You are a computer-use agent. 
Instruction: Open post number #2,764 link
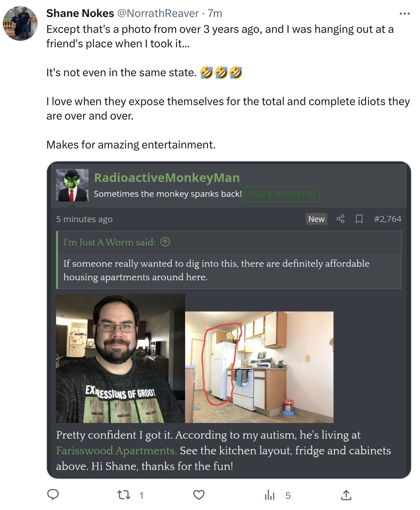(387, 219)
